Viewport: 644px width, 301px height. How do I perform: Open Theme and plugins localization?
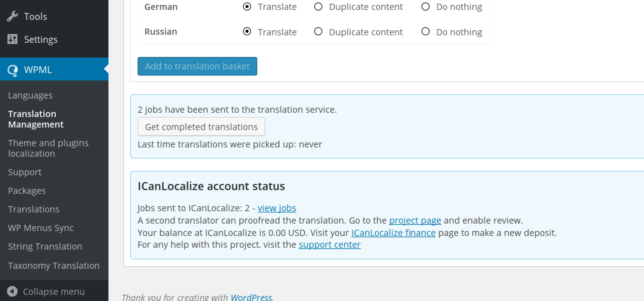[48, 148]
